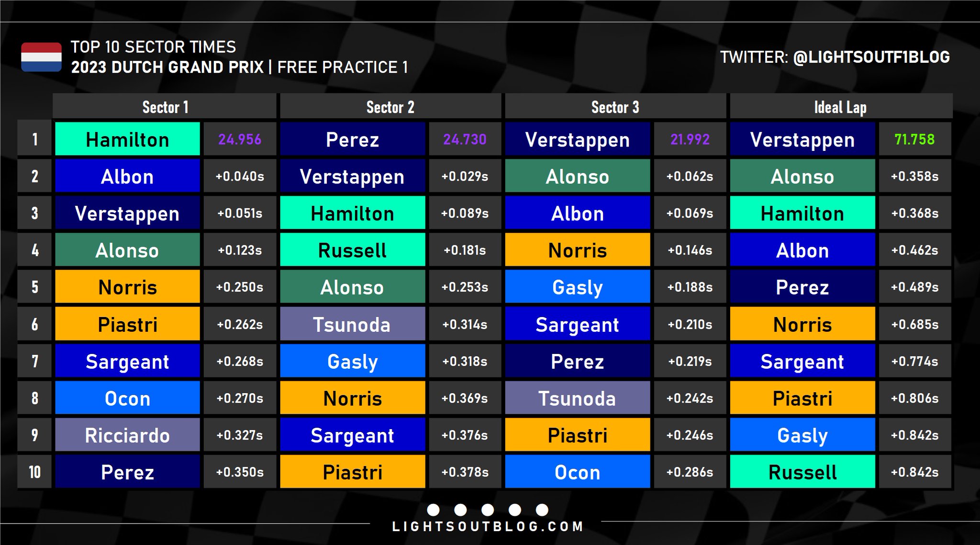Click the @LIGHTSOUTF1BLOG Twitter handle
This screenshot has height=545, width=980.
[x=871, y=57]
